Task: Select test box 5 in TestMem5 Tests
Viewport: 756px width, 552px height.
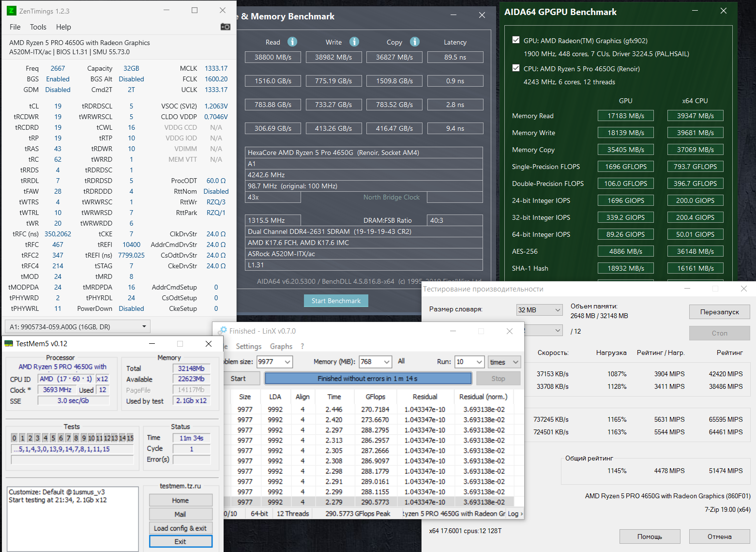Action: click(x=53, y=438)
